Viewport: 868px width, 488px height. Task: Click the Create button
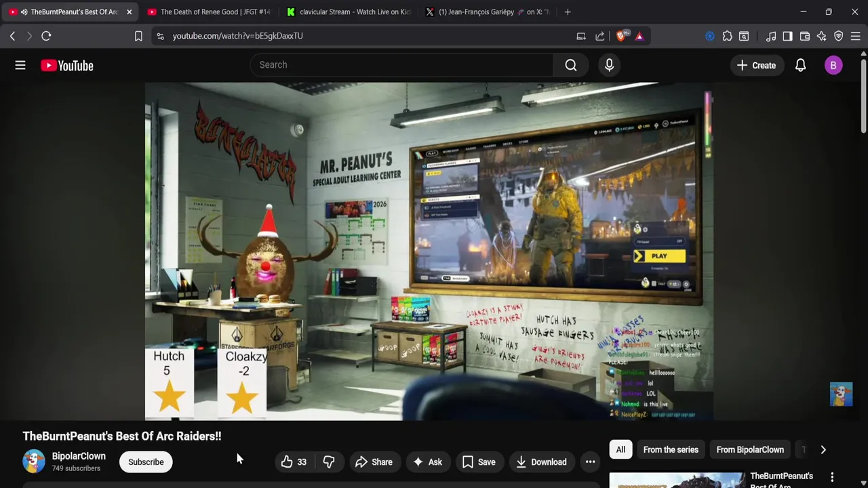756,65
